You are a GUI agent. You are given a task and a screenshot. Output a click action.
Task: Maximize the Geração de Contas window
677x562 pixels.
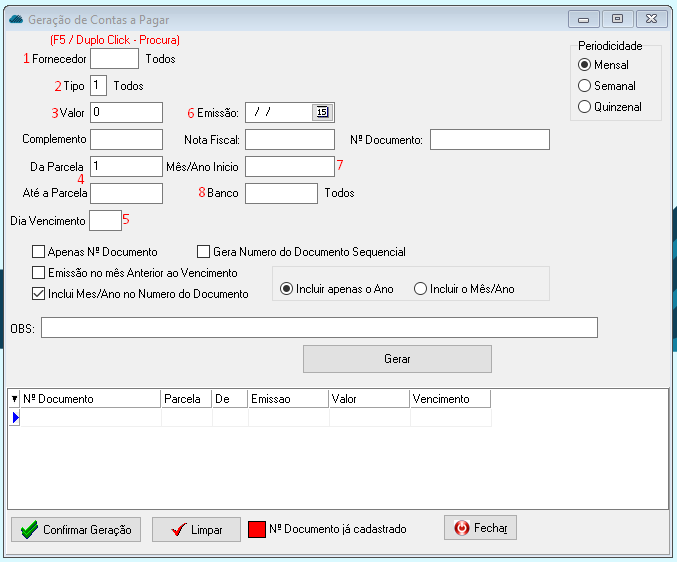pyautogui.click(x=617, y=19)
